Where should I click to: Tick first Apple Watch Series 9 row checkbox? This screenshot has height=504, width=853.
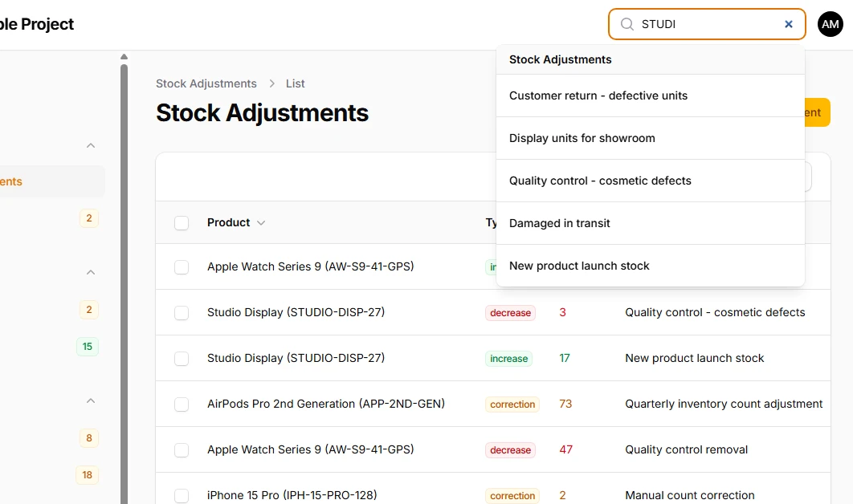(182, 267)
